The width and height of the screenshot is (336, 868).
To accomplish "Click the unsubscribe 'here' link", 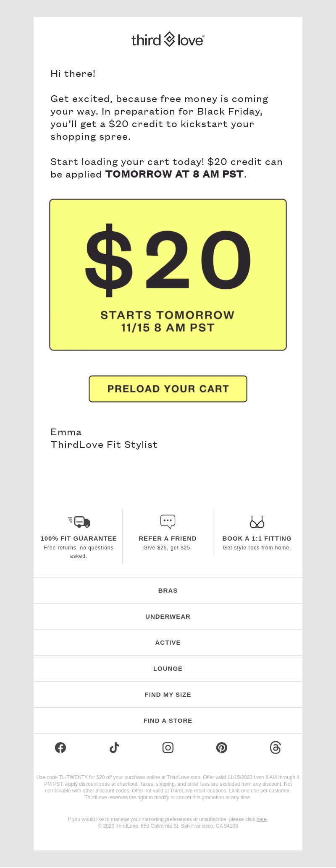I will click(262, 819).
